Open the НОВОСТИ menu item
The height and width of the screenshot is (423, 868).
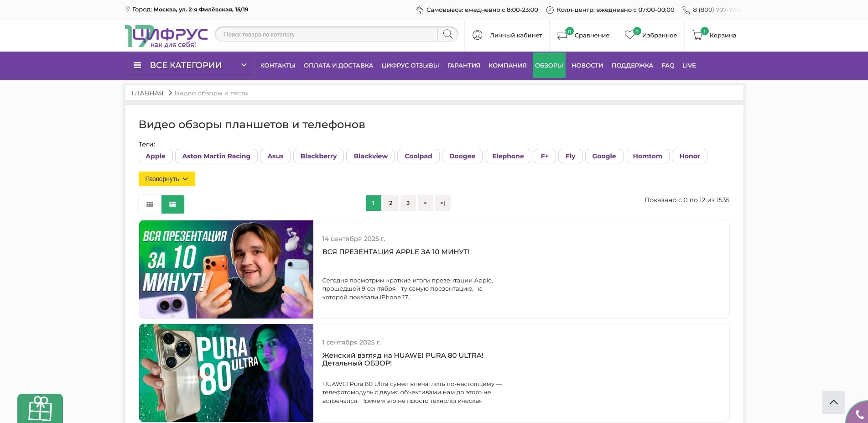(587, 65)
